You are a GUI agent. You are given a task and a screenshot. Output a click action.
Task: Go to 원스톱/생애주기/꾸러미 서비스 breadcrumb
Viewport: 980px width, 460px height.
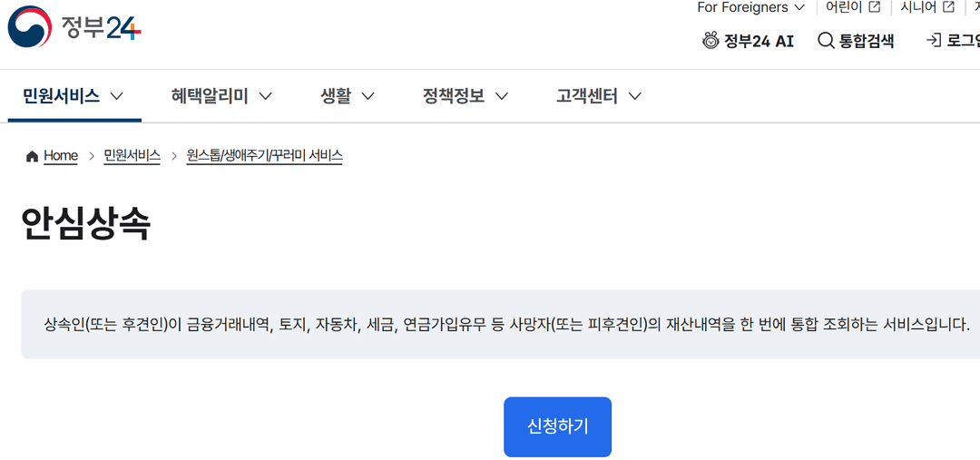[x=264, y=156]
